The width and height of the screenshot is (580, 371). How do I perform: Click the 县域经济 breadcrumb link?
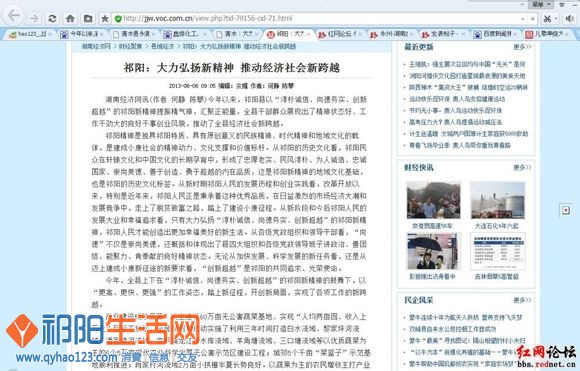pyautogui.click(x=162, y=47)
